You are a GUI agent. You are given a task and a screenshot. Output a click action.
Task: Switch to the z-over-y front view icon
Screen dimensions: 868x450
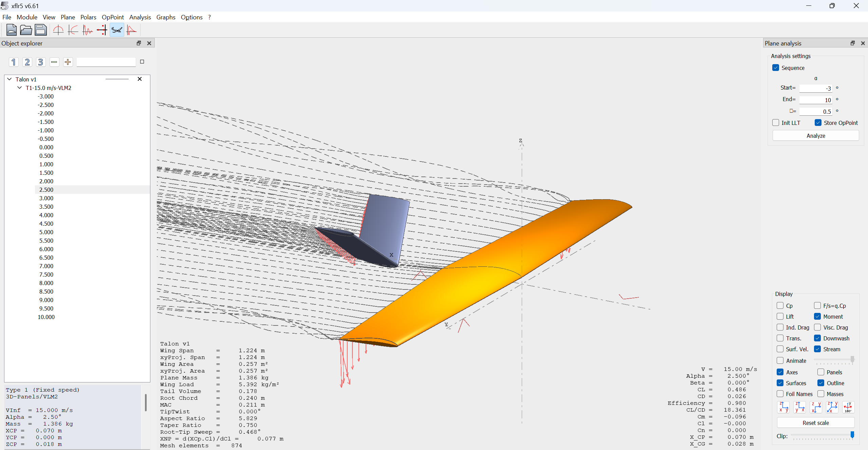coord(783,407)
